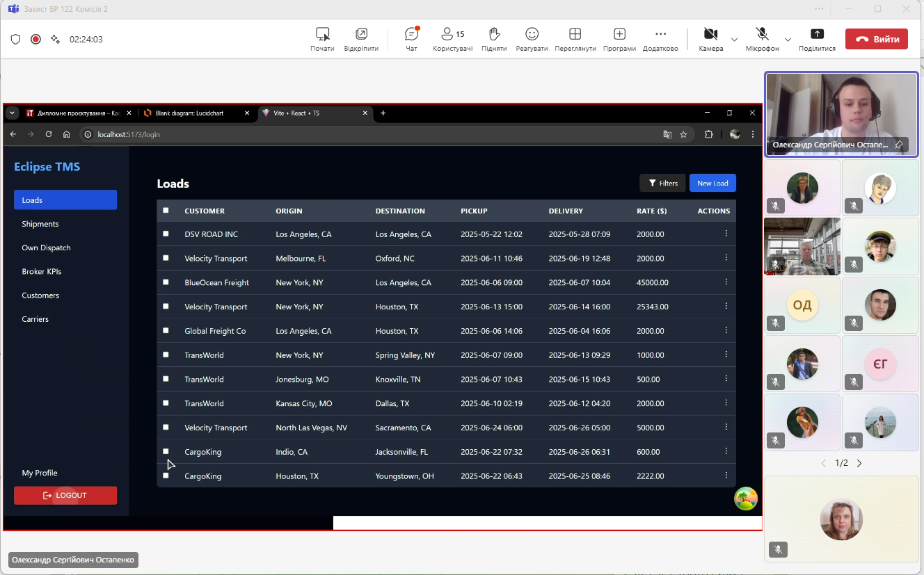Image resolution: width=924 pixels, height=575 pixels.
Task: Expand the microphone options dropdown arrow
Action: pyautogui.click(x=788, y=40)
